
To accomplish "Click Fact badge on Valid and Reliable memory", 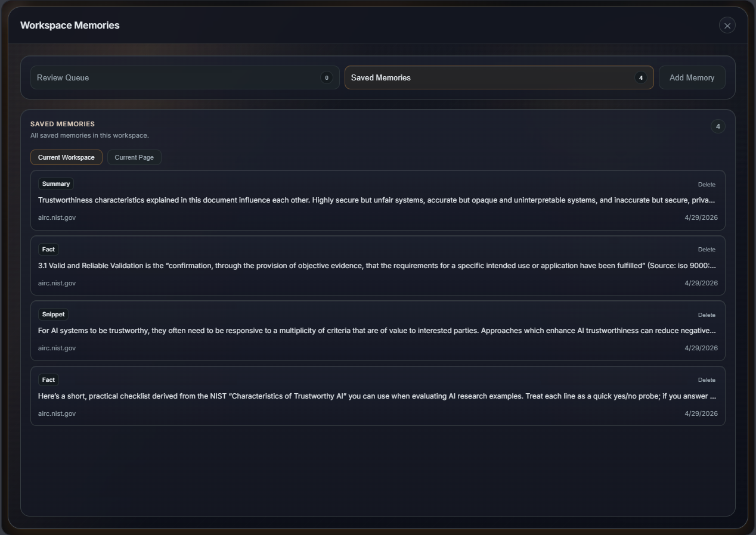I will (48, 249).
